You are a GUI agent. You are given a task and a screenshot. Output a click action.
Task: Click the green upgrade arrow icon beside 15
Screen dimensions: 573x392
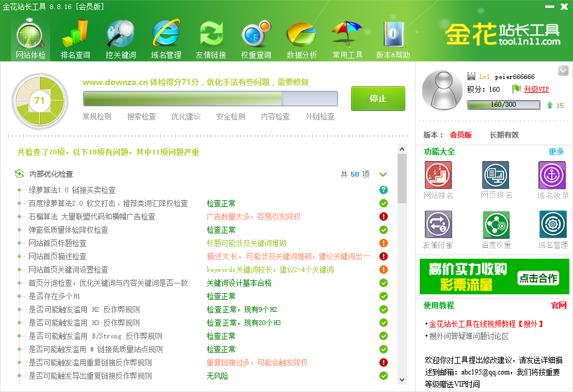549,105
